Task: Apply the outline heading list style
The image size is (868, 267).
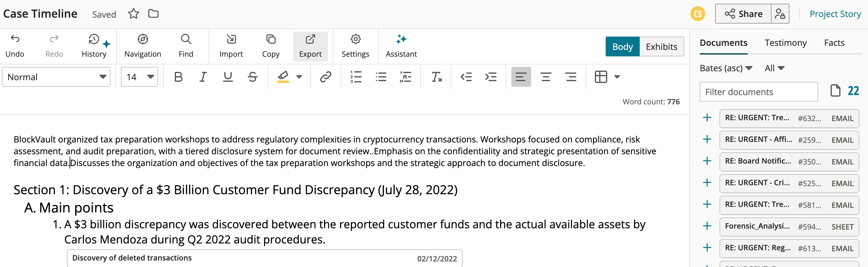Action: pyautogui.click(x=405, y=77)
